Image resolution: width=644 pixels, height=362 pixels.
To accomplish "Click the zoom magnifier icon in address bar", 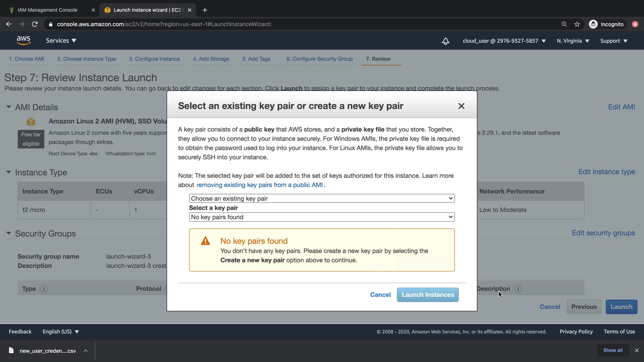I will point(564,24).
